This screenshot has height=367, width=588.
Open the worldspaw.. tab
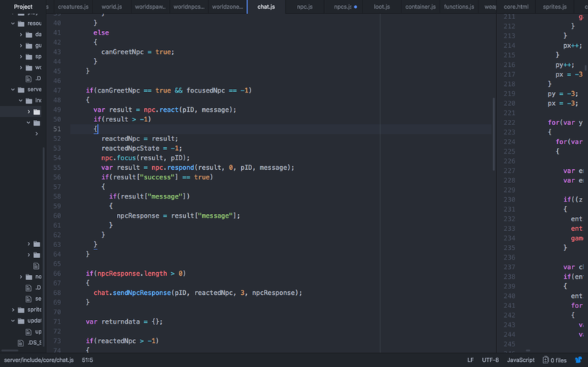pos(150,7)
